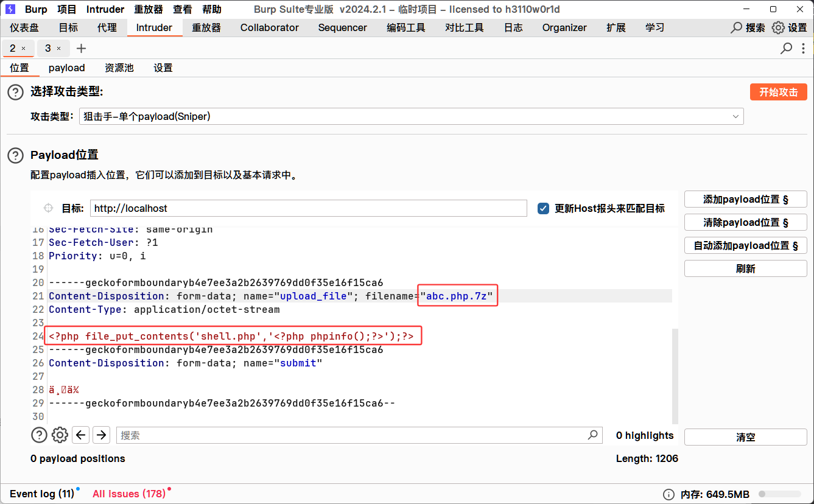Add a new Intruder tab with plus icon
This screenshot has width=814, height=504.
point(82,49)
